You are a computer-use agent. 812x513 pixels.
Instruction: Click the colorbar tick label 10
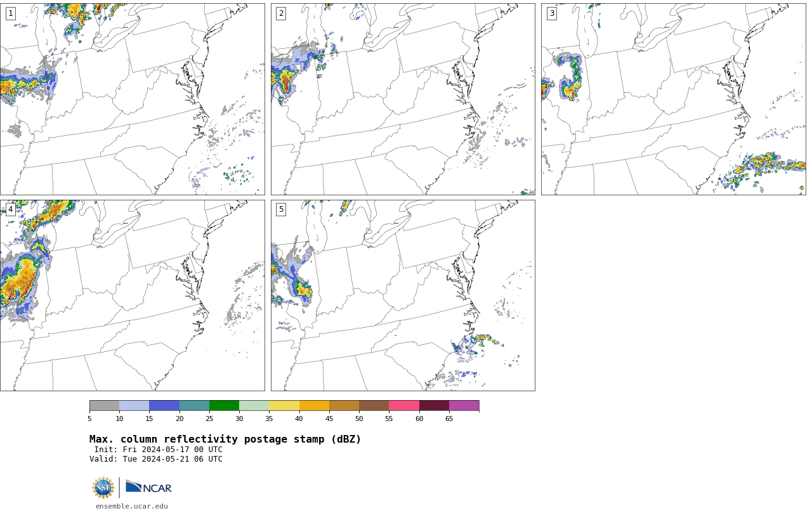pyautogui.click(x=119, y=419)
